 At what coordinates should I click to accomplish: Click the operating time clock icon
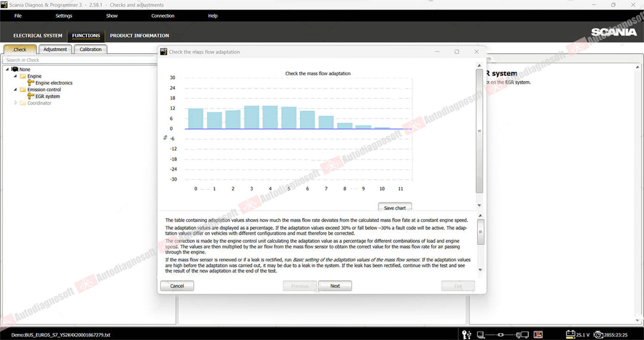click(x=599, y=335)
